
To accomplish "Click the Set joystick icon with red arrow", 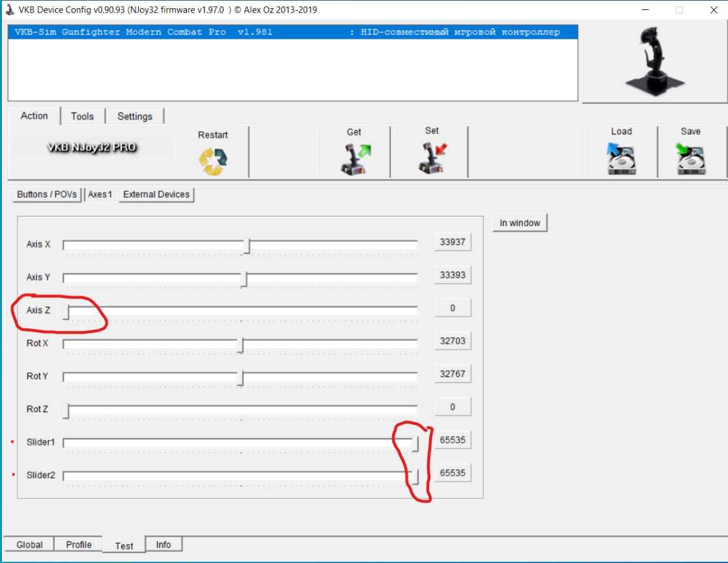I will (433, 158).
